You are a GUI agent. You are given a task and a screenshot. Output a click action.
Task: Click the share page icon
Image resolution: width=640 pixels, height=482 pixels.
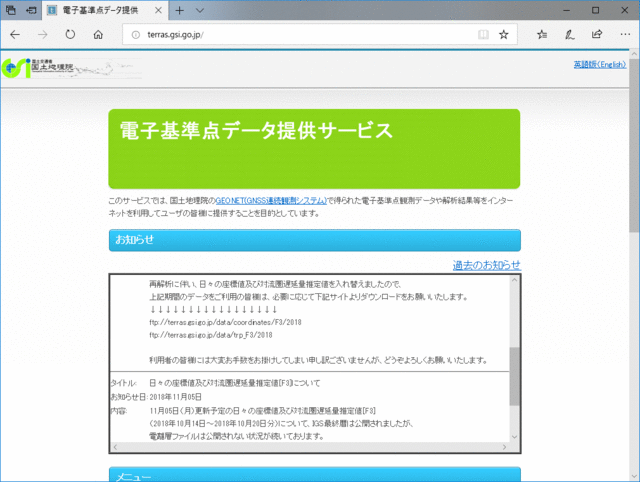(597, 34)
